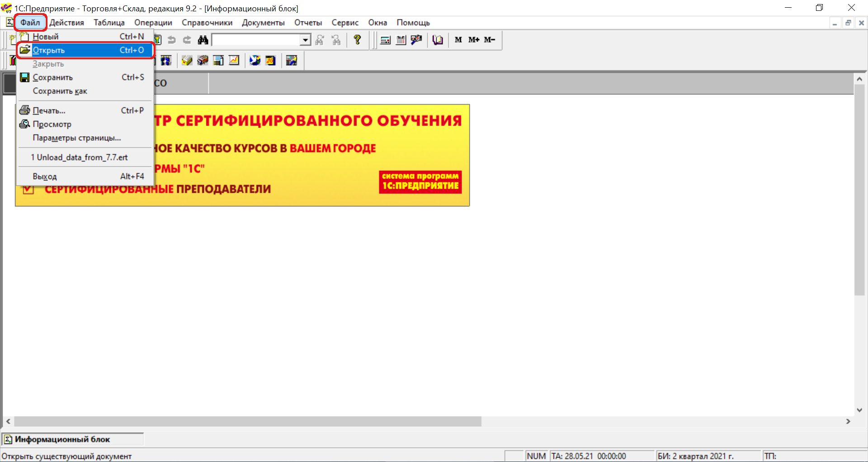This screenshot has height=462, width=868.
Task: Click the M memory button
Action: coord(458,40)
